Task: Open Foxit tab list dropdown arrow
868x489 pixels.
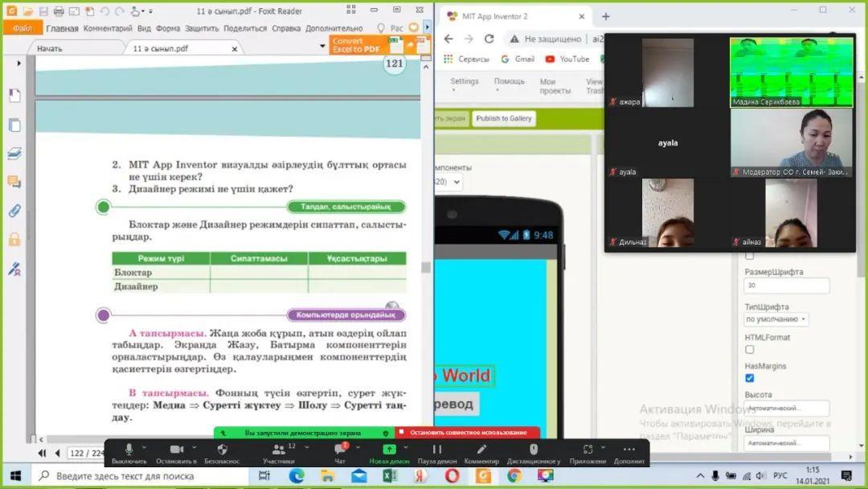Action: [322, 47]
